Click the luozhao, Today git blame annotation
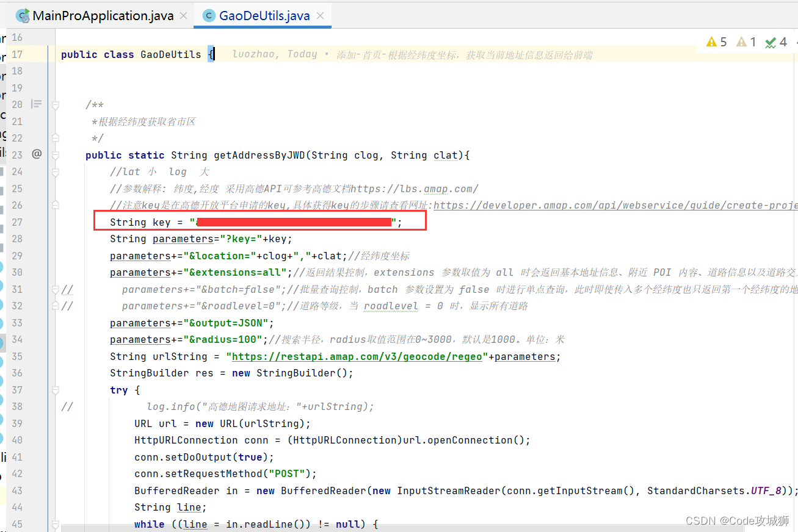The width and height of the screenshot is (798, 532). click(x=275, y=54)
